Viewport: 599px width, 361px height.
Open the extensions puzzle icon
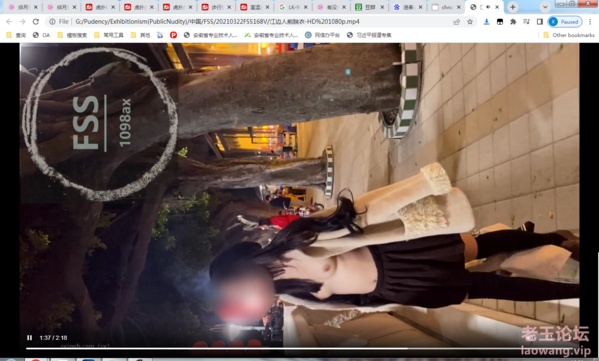coord(513,22)
